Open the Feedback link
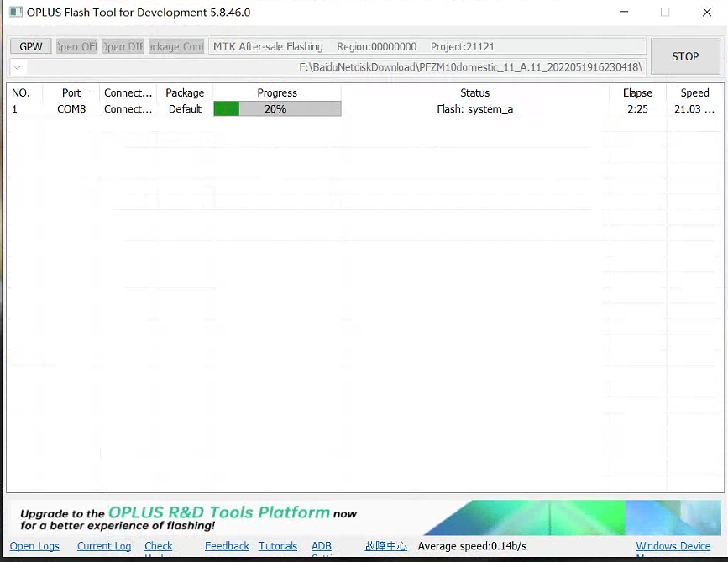This screenshot has height=562, width=728. (227, 546)
